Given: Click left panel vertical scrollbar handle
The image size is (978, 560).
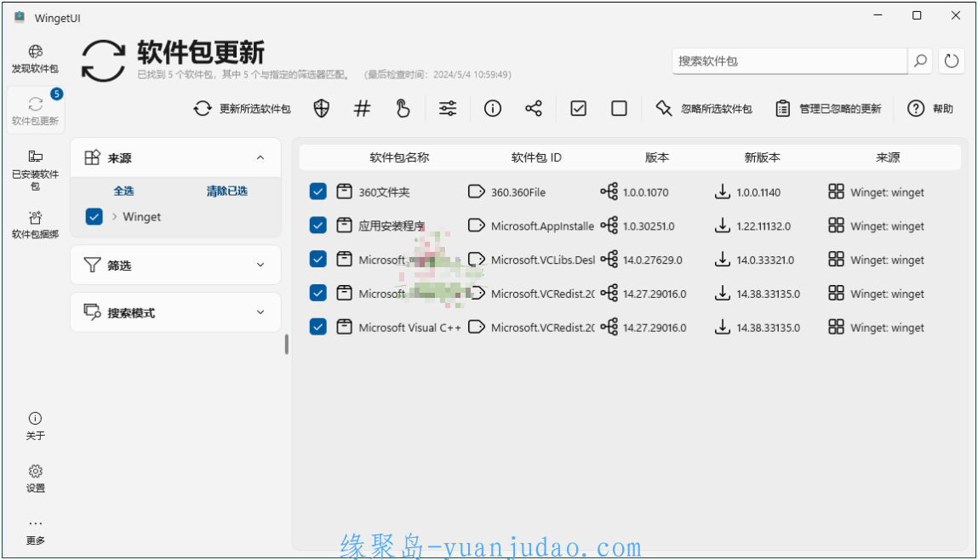Looking at the screenshot, I should pos(286,344).
